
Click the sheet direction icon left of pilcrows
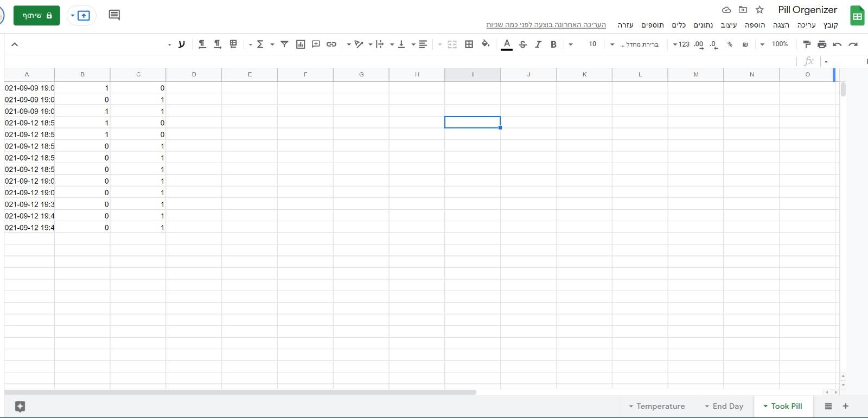[233, 44]
